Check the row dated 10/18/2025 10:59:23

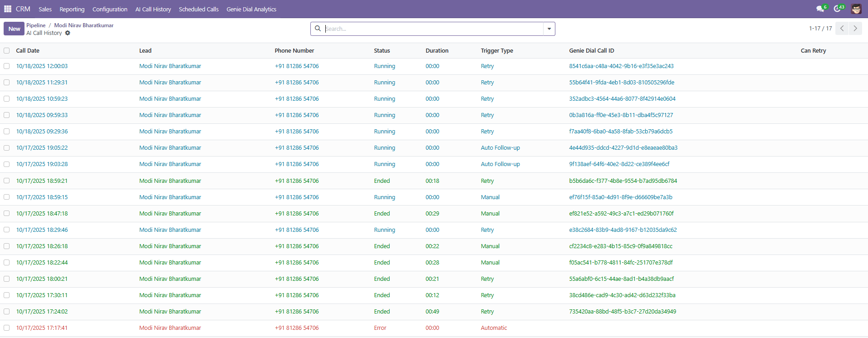[6, 99]
